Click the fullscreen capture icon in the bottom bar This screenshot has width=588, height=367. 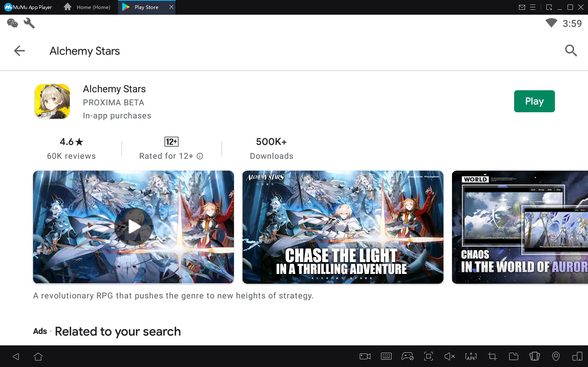[x=428, y=356]
